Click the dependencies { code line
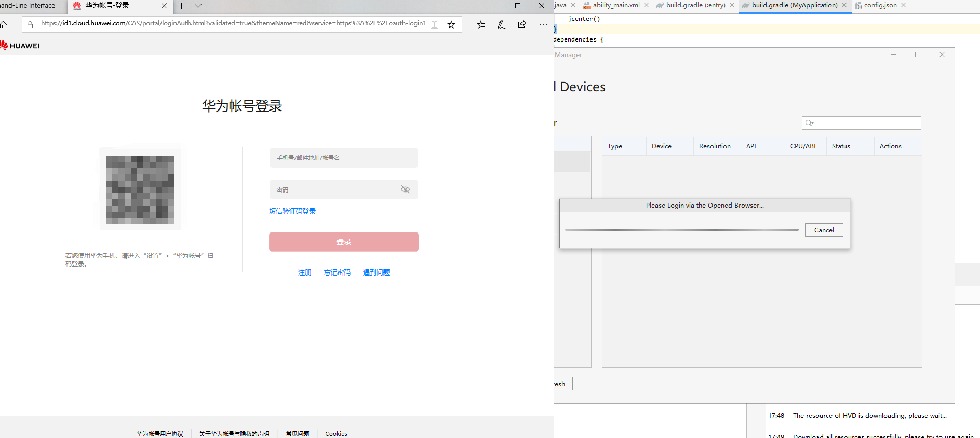The height and width of the screenshot is (438, 980). pyautogui.click(x=579, y=39)
